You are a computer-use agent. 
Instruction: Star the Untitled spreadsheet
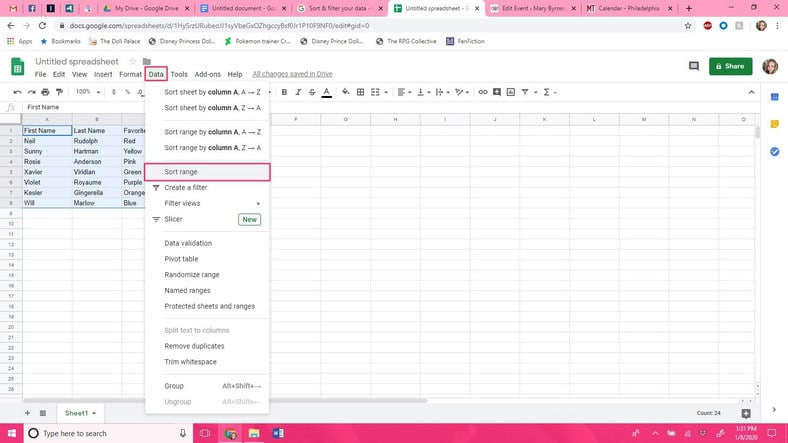coord(132,62)
